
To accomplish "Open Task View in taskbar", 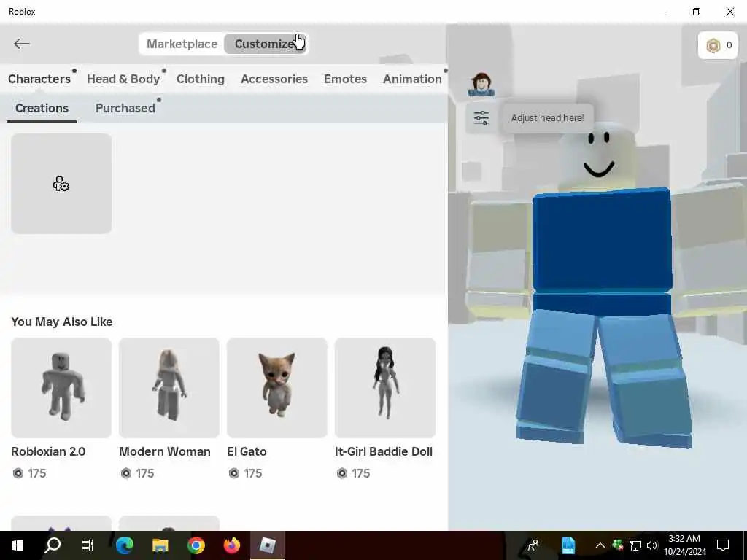I will pyautogui.click(x=88, y=545).
